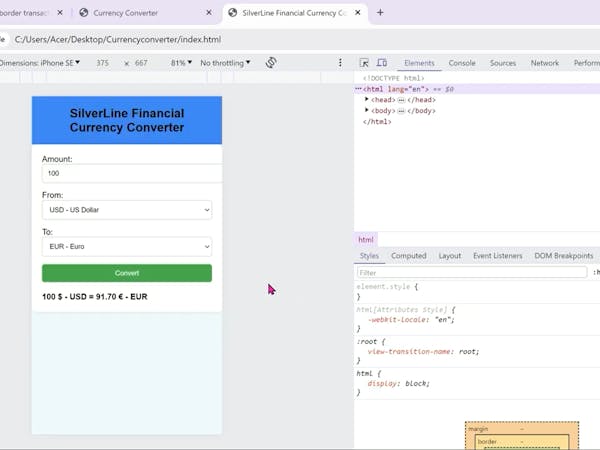600x450 pixels.
Task: Expand the head element node
Action: (x=367, y=99)
